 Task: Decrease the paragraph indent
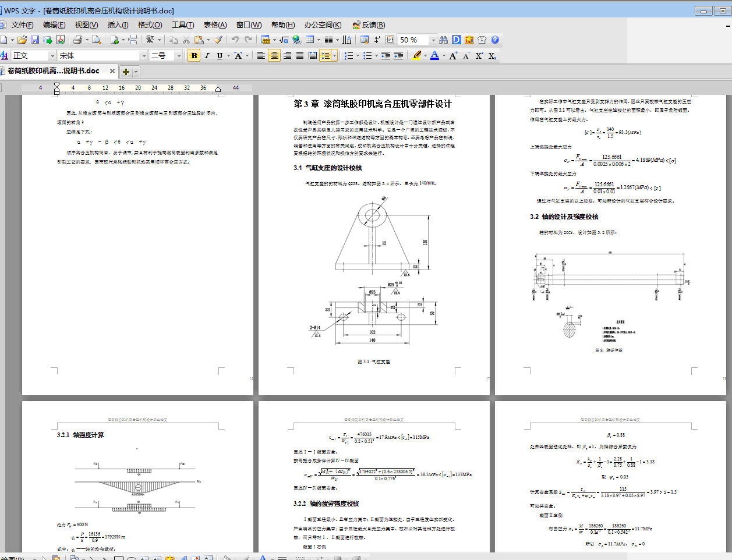tap(386, 56)
